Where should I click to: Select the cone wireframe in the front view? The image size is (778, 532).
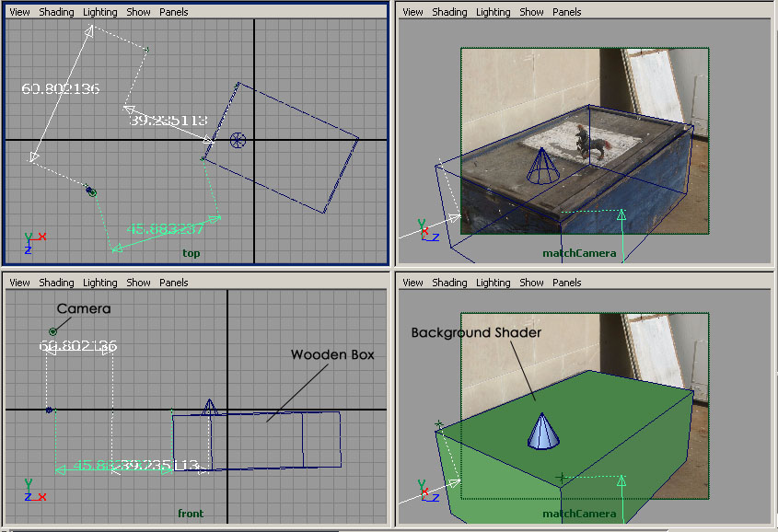210,410
